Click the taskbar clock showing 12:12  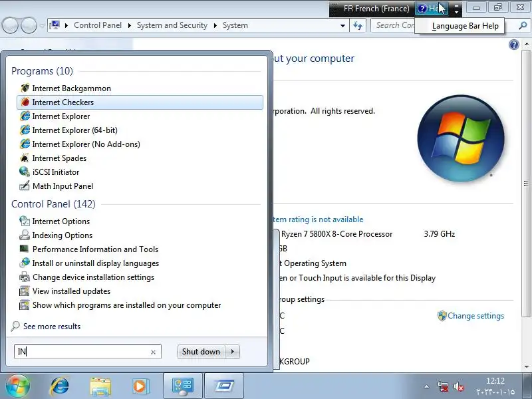(x=495, y=386)
